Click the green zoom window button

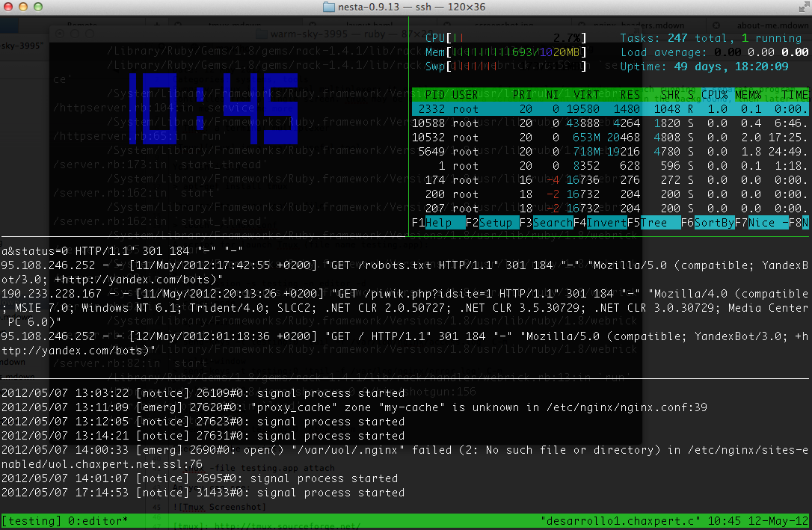[38, 7]
